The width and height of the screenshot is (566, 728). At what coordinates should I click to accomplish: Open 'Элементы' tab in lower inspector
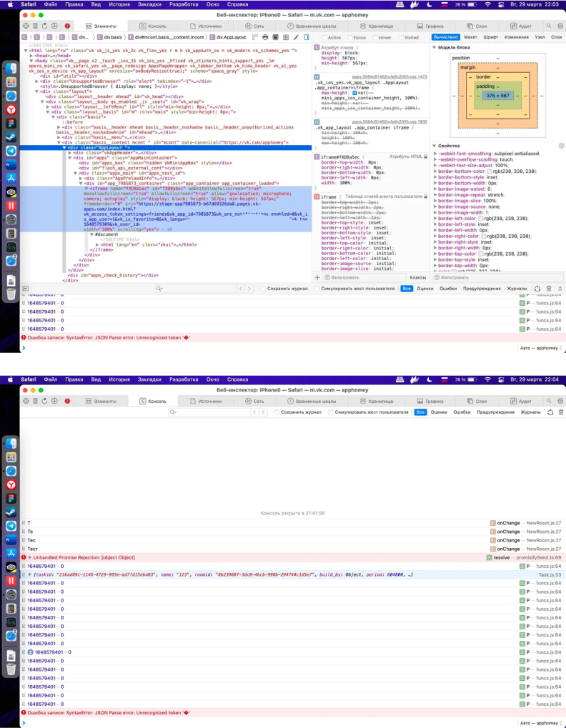pos(101,401)
